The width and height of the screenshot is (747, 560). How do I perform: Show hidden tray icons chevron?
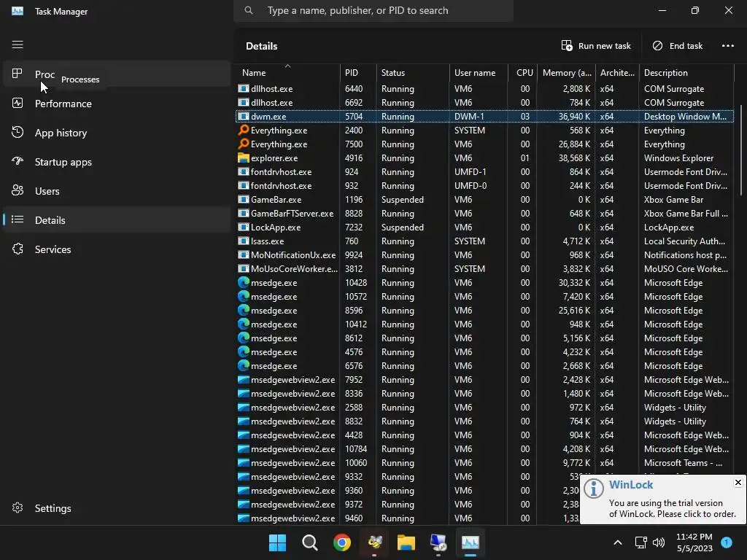(x=617, y=542)
